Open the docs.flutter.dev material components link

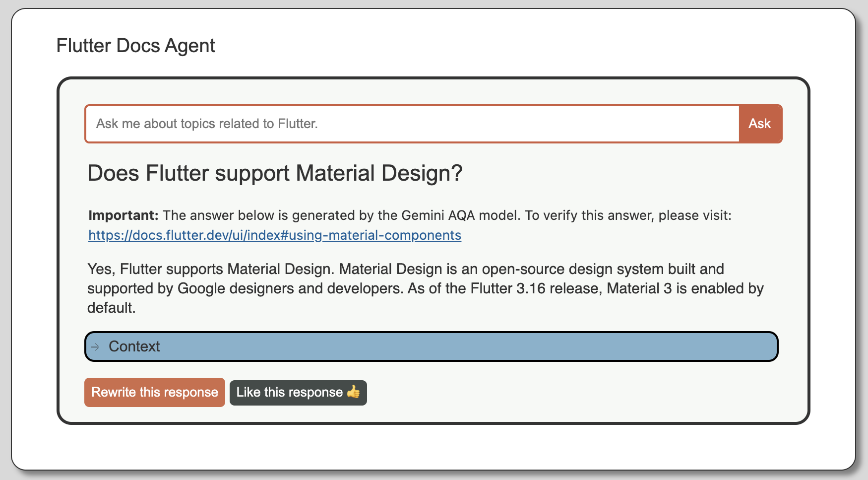pyautogui.click(x=274, y=235)
